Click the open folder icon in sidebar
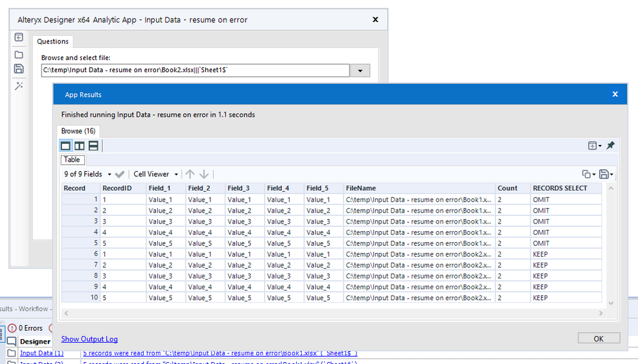This screenshot has width=638, height=364. (x=19, y=55)
